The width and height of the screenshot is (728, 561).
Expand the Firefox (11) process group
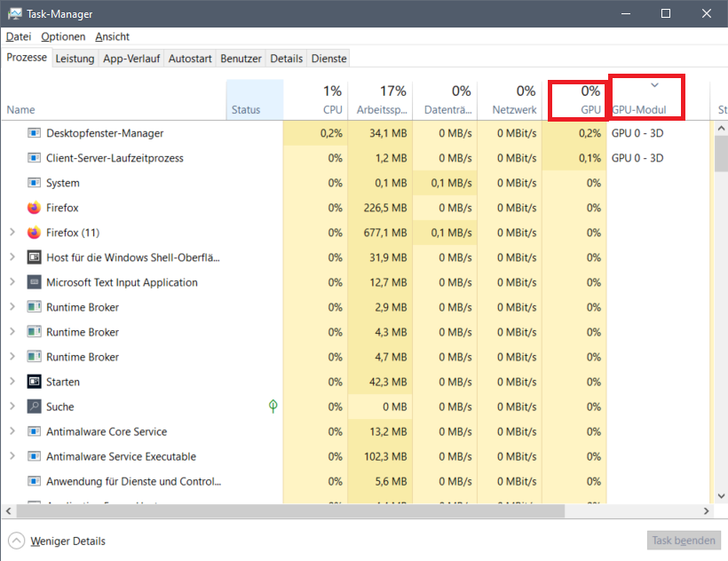[12, 233]
